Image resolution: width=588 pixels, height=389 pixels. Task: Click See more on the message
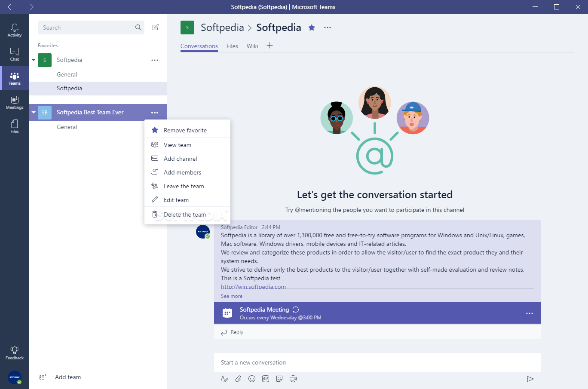coord(232,296)
